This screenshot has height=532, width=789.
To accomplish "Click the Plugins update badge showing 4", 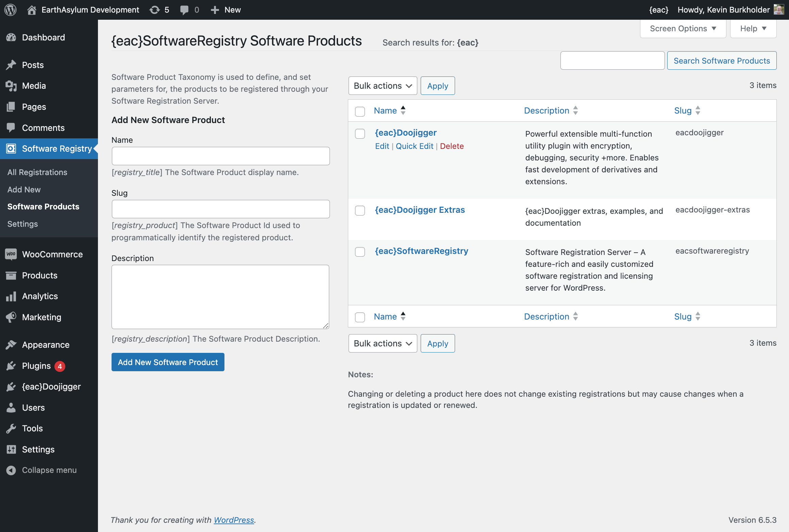I will click(x=60, y=366).
